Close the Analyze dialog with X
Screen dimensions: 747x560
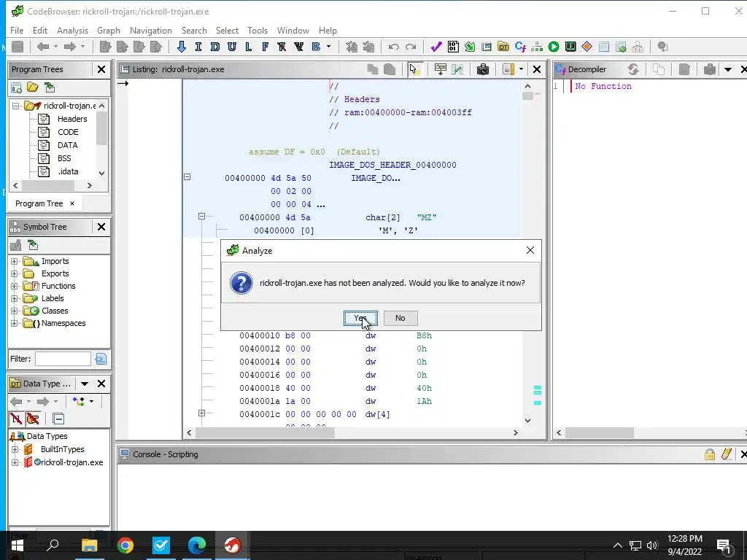click(x=530, y=251)
